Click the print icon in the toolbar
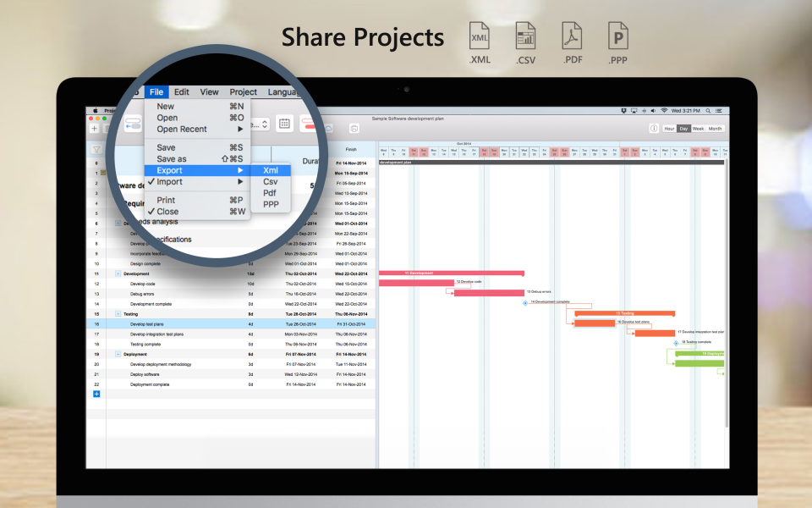 coord(355,130)
